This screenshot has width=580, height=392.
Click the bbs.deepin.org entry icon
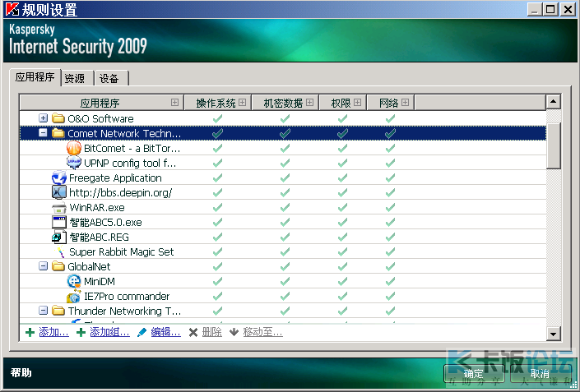tap(59, 192)
